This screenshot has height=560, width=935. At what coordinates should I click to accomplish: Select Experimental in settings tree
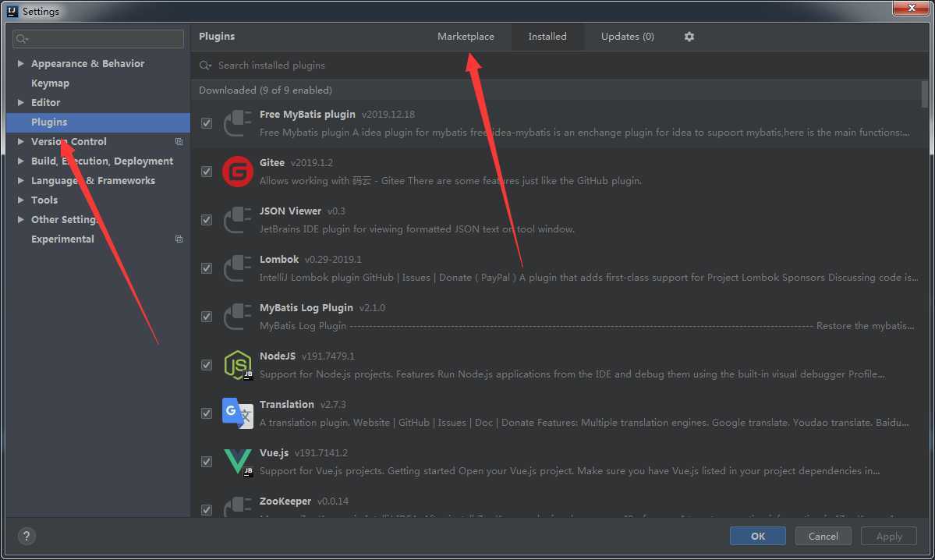(62, 239)
